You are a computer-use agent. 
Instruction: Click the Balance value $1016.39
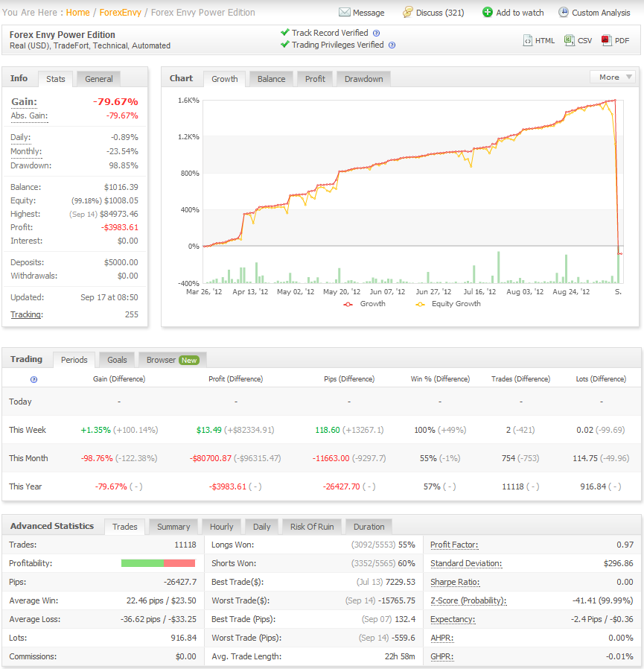point(121,187)
